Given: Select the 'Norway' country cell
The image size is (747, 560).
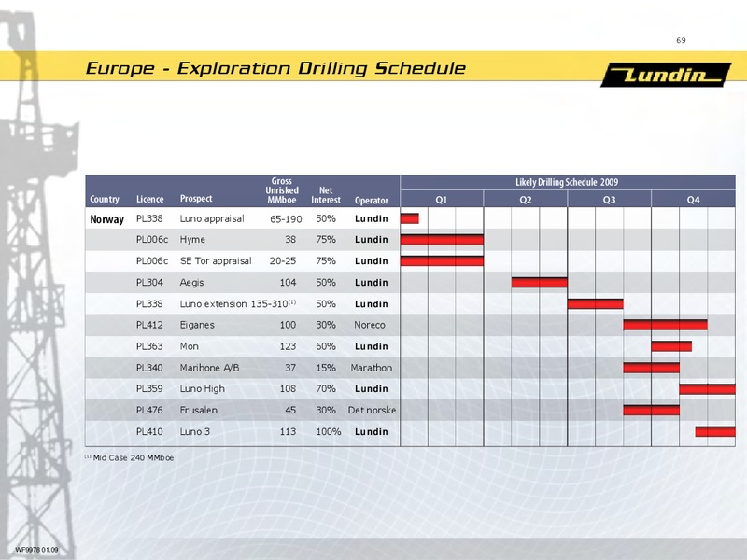Looking at the screenshot, I should coord(106,219).
